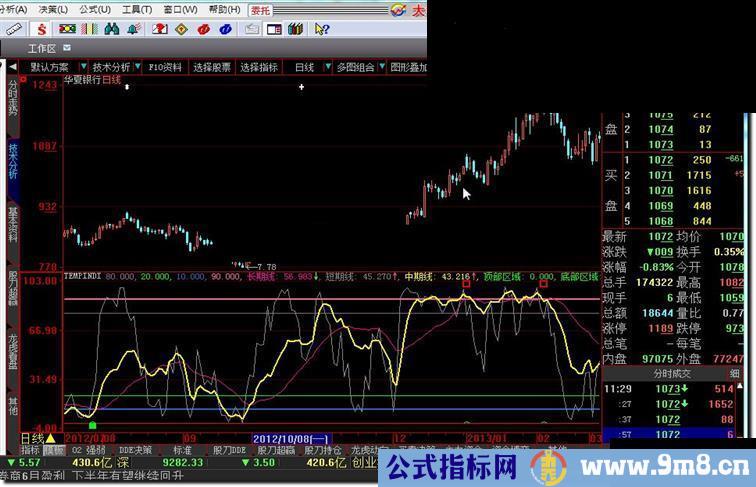Image resolution: width=756 pixels, height=487 pixels.
Task: Click the yellow diamond toolbar icon
Action: 181,29
